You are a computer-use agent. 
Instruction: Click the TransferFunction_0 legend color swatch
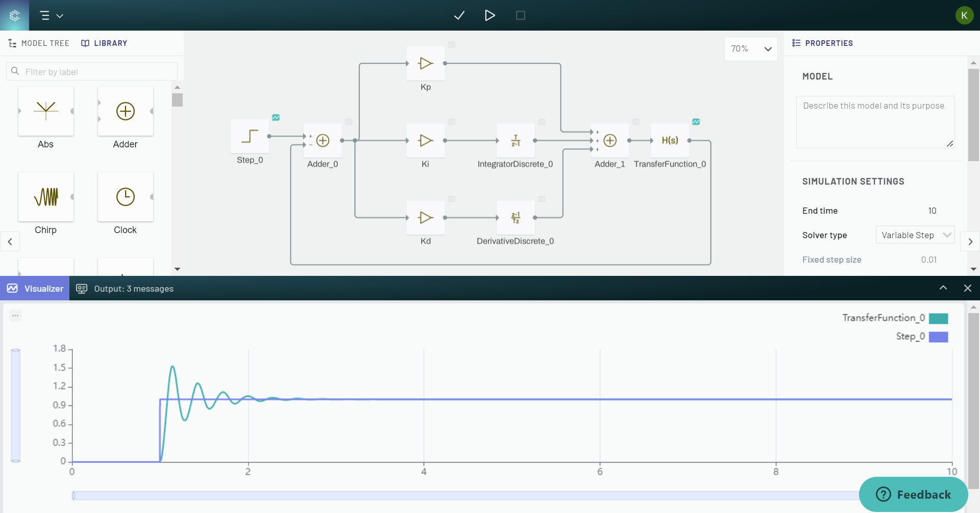pyautogui.click(x=938, y=319)
